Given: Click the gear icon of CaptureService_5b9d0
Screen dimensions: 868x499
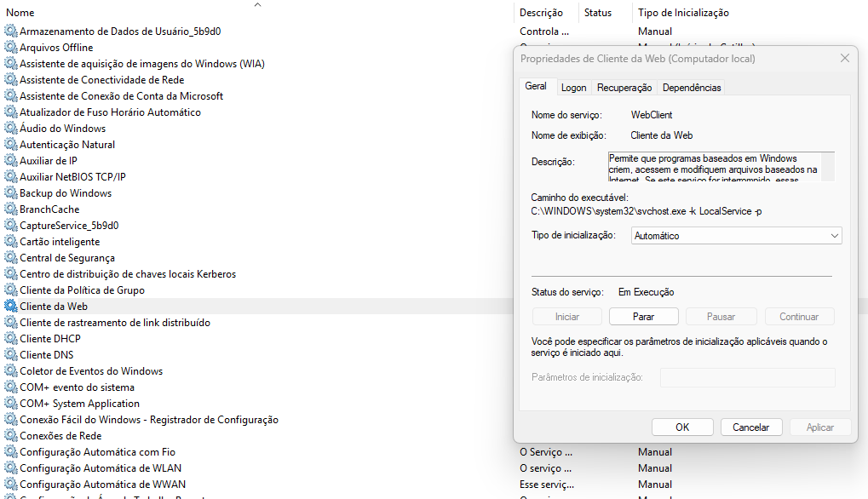Looking at the screenshot, I should click(10, 226).
